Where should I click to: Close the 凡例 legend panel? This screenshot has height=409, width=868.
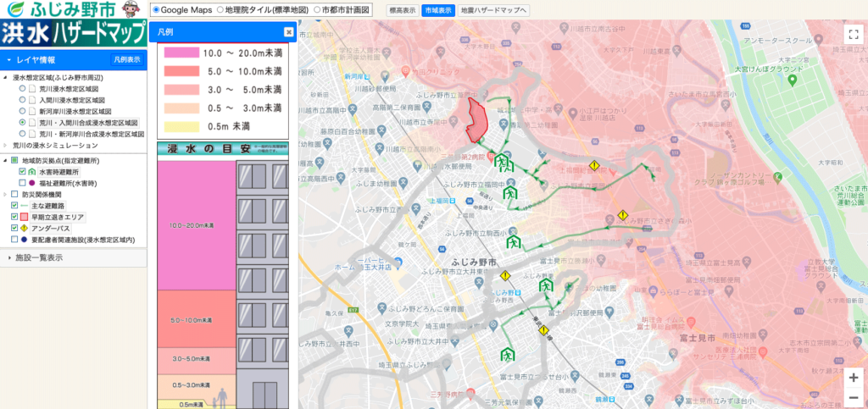(x=288, y=32)
